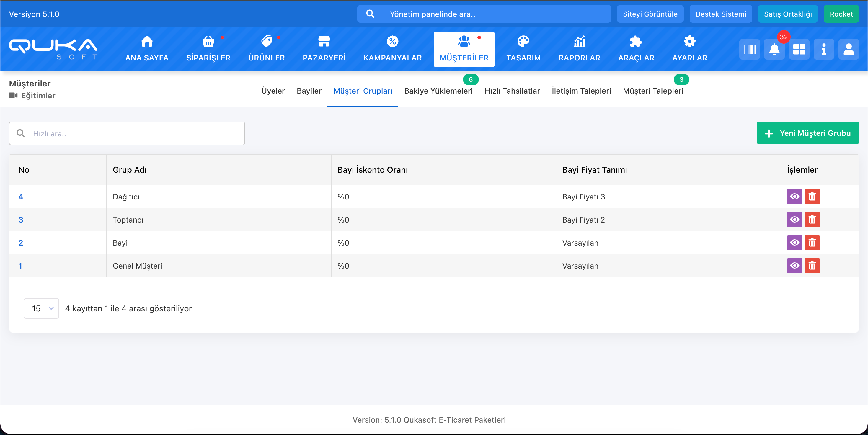The image size is (868, 435).
Task: Switch to the Bayiler tab
Action: [309, 91]
